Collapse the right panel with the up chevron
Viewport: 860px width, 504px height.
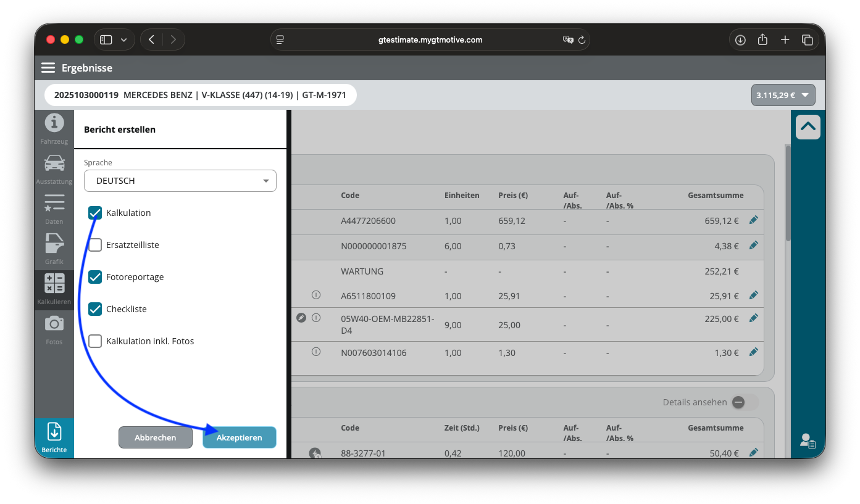pyautogui.click(x=808, y=127)
